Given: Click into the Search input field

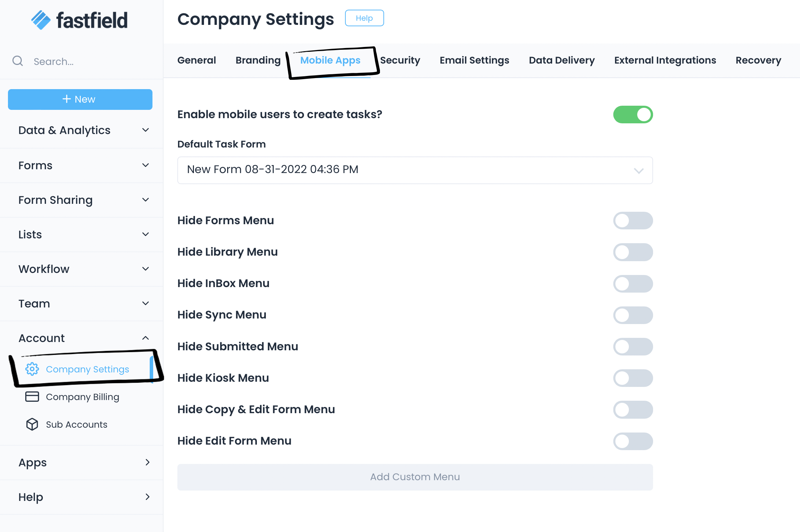Looking at the screenshot, I should 86,61.
